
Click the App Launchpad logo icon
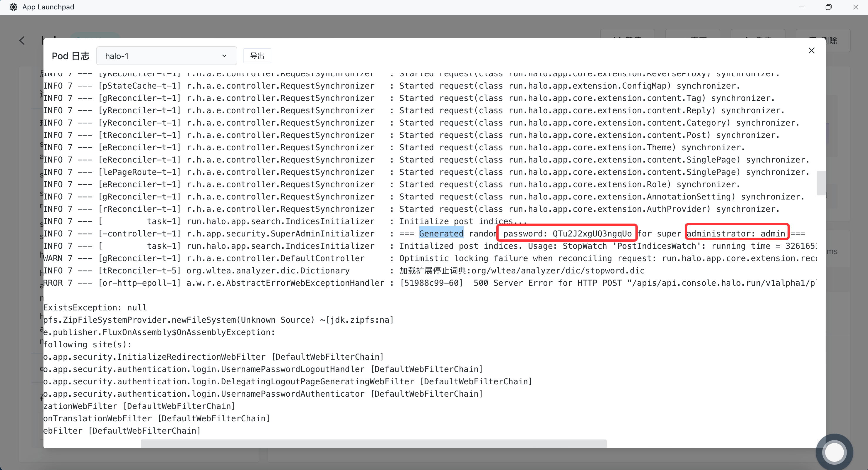14,7
